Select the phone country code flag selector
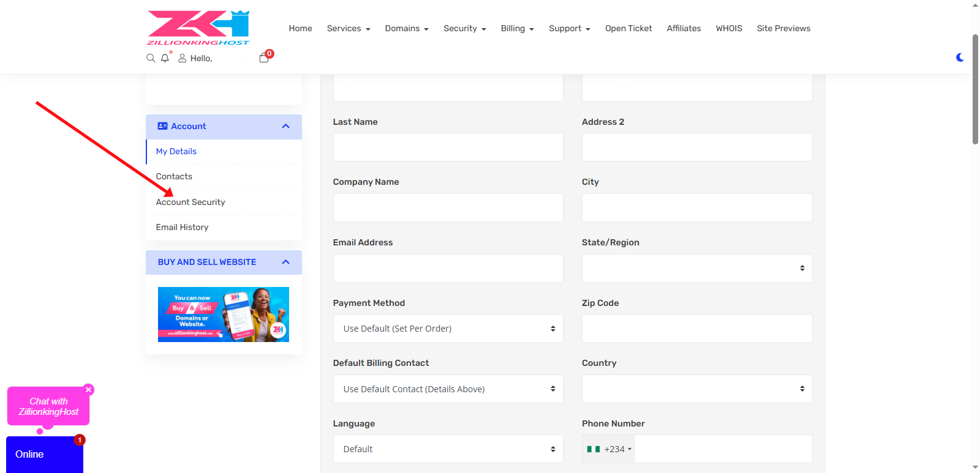 (x=608, y=449)
